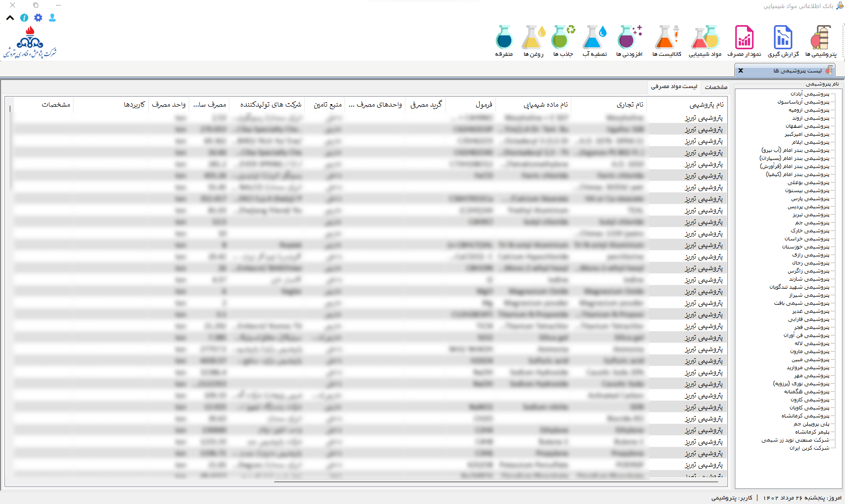The height and width of the screenshot is (504, 845).
Task: Open the روغن ها yellow flask icon
Action: [533, 41]
